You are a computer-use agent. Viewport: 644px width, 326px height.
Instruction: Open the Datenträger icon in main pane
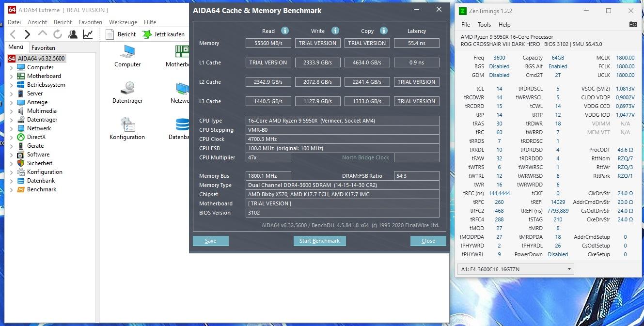[127, 92]
